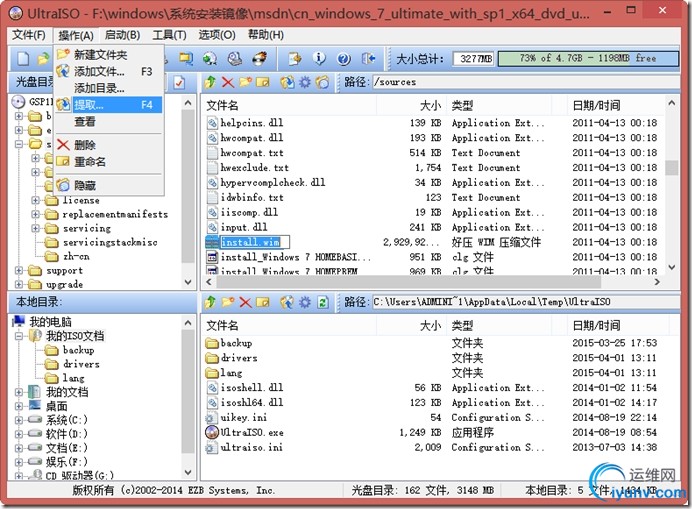Create new folder in local pane toolbar
This screenshot has height=509, width=692.
228,302
